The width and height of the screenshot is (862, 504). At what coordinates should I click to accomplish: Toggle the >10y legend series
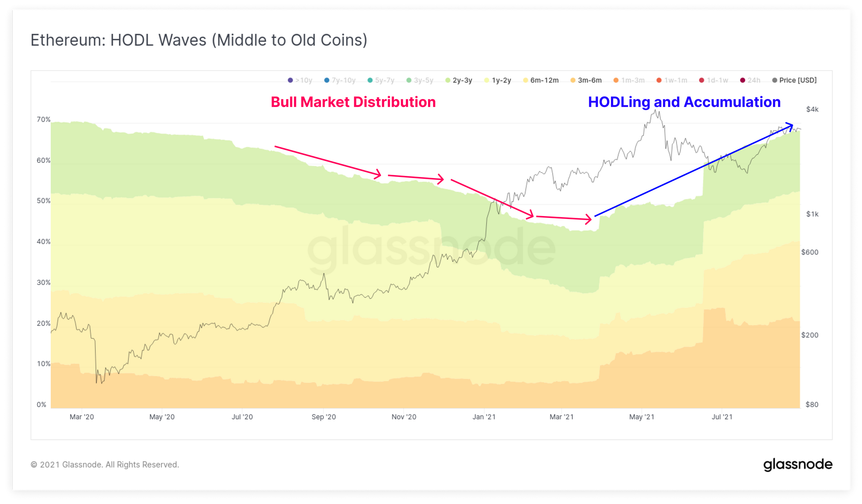[300, 80]
